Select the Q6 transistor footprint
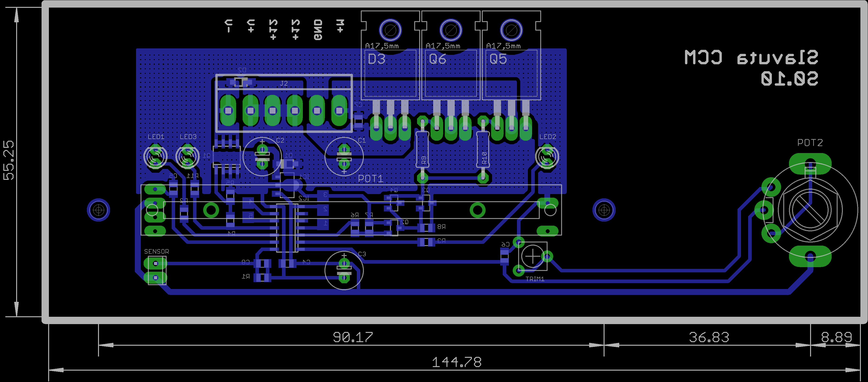The height and width of the screenshot is (382, 868). tap(451, 72)
